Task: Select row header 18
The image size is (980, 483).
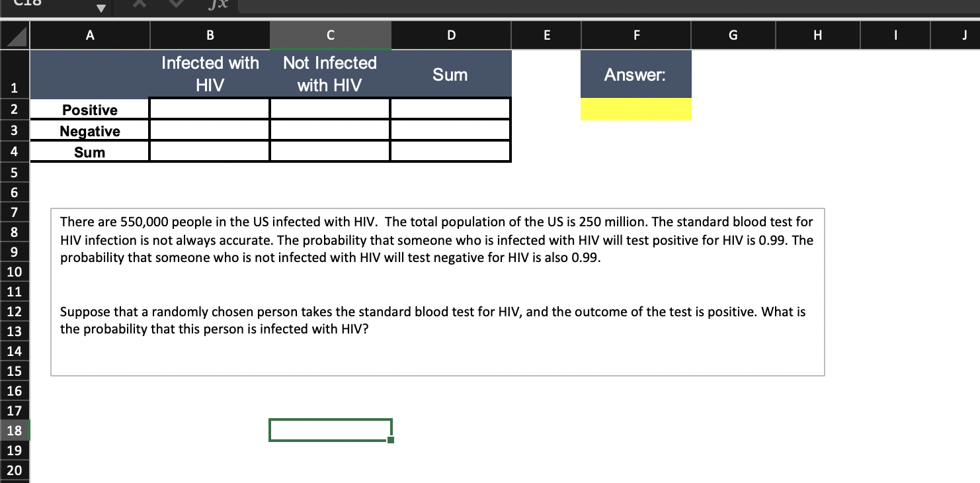Action: [x=14, y=430]
